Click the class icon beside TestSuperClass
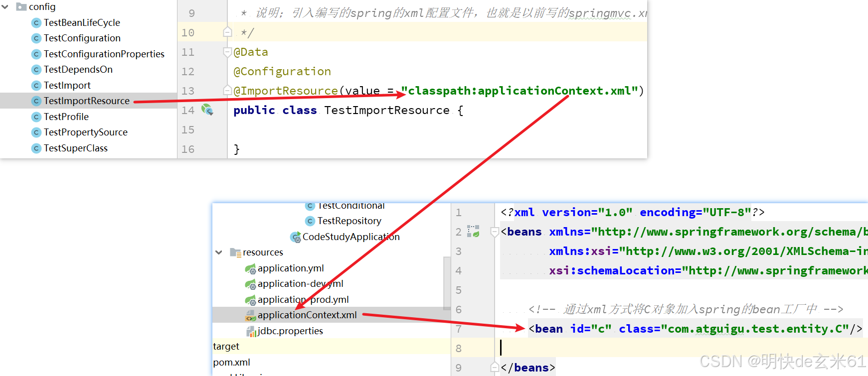Screen dimensions: 868x376 [x=36, y=148]
